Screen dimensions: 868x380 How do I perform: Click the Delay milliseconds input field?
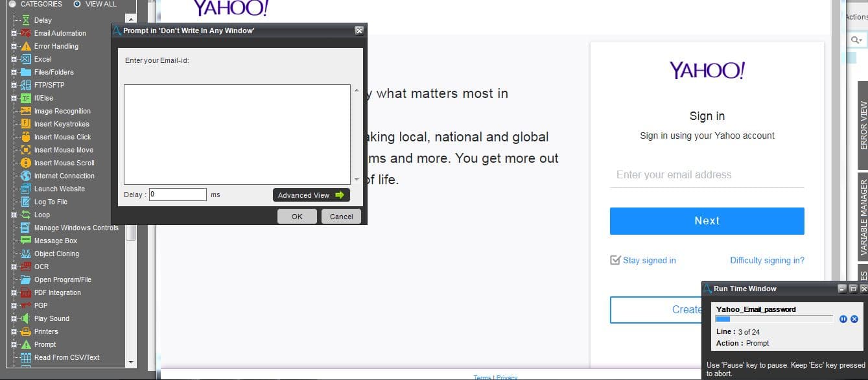[178, 195]
